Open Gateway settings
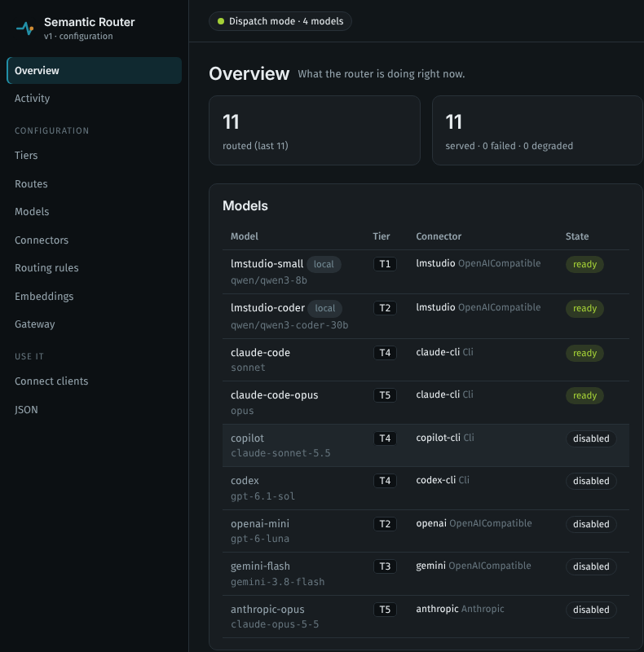 [x=35, y=324]
